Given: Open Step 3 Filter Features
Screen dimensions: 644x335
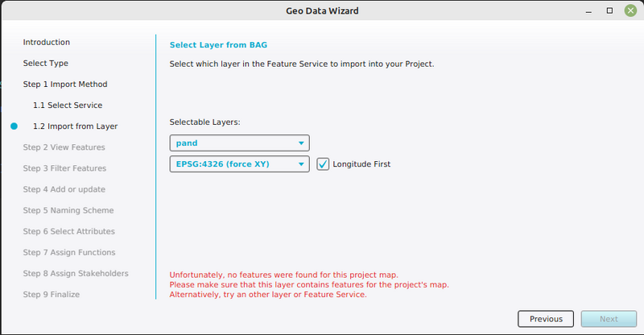Looking at the screenshot, I should [64, 168].
